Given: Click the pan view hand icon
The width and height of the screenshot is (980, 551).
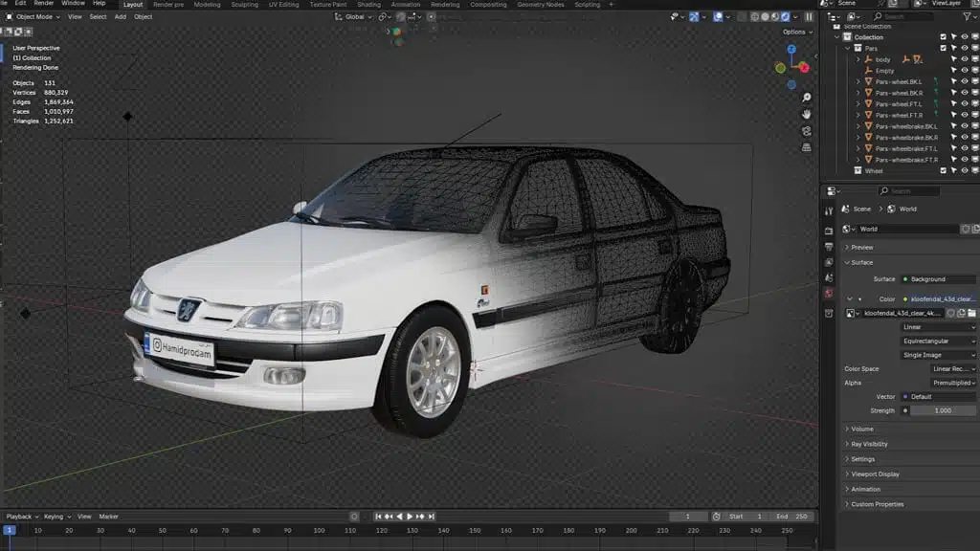Looking at the screenshot, I should [x=806, y=115].
